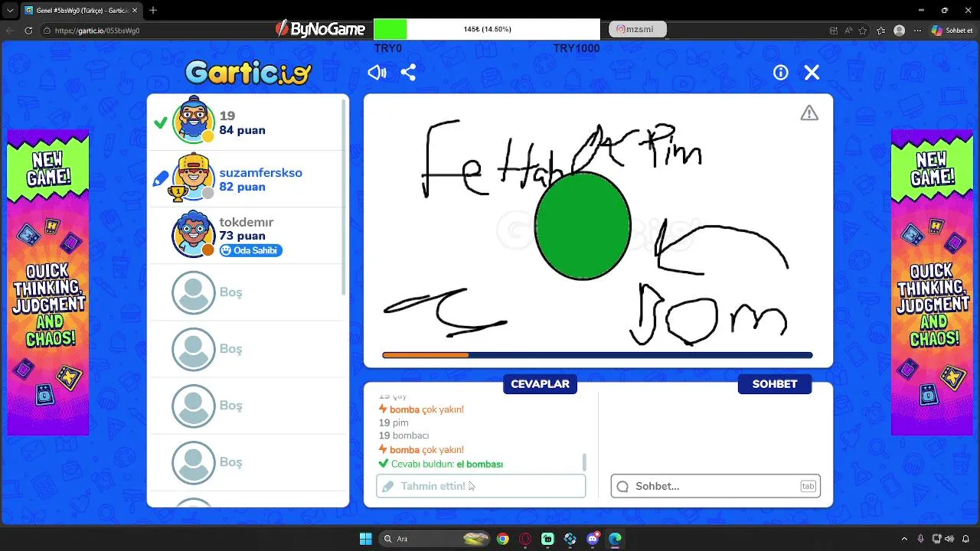
Task: Open Microsoft Edge from the taskbar
Action: (x=615, y=539)
